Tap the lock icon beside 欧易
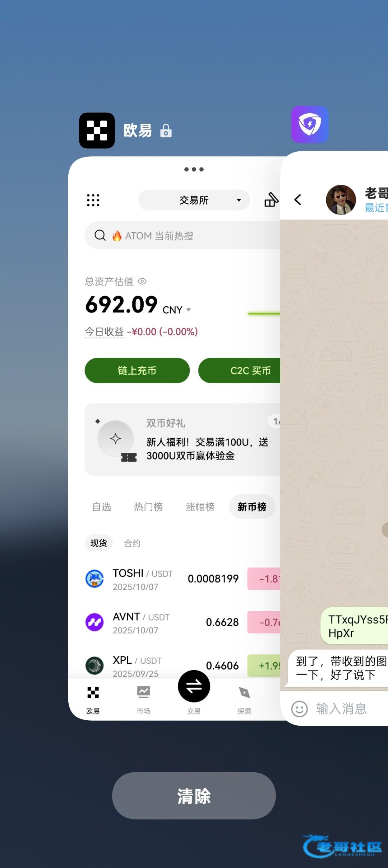This screenshot has width=388, height=868. coord(166,131)
